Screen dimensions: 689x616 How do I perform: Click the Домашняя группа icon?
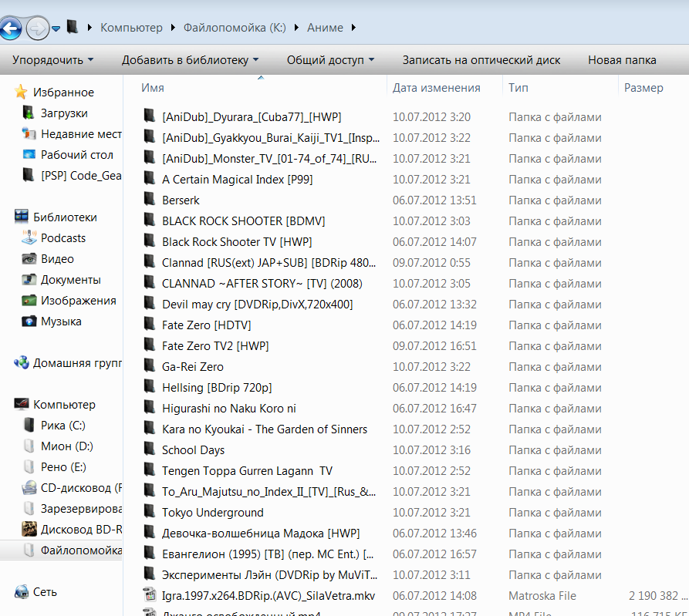[21, 362]
